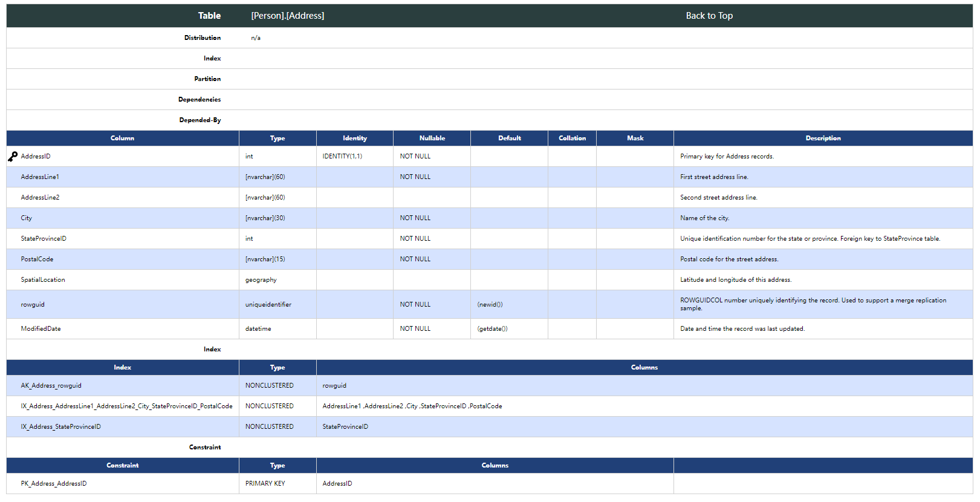Viewport: 980px width, 502px height.
Task: Click the Depended-By label
Action: 200,120
